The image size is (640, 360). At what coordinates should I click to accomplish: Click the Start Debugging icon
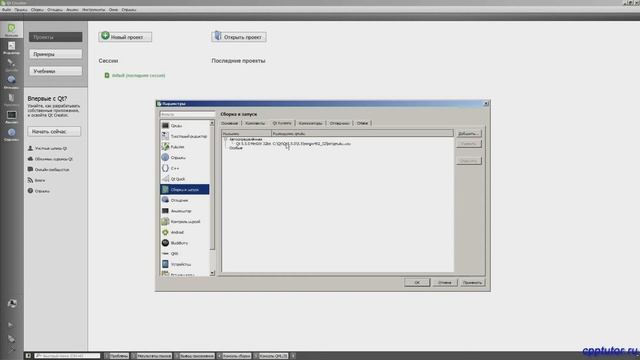11,338
